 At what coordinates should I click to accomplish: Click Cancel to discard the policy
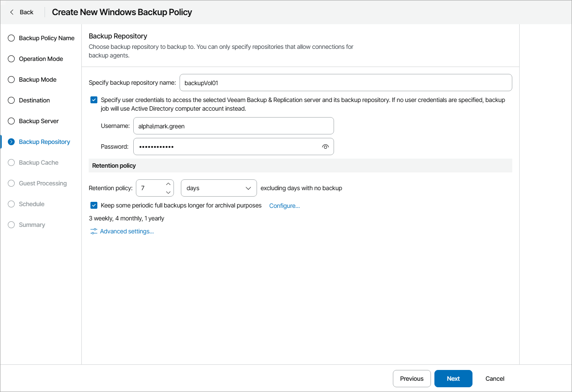click(495, 379)
